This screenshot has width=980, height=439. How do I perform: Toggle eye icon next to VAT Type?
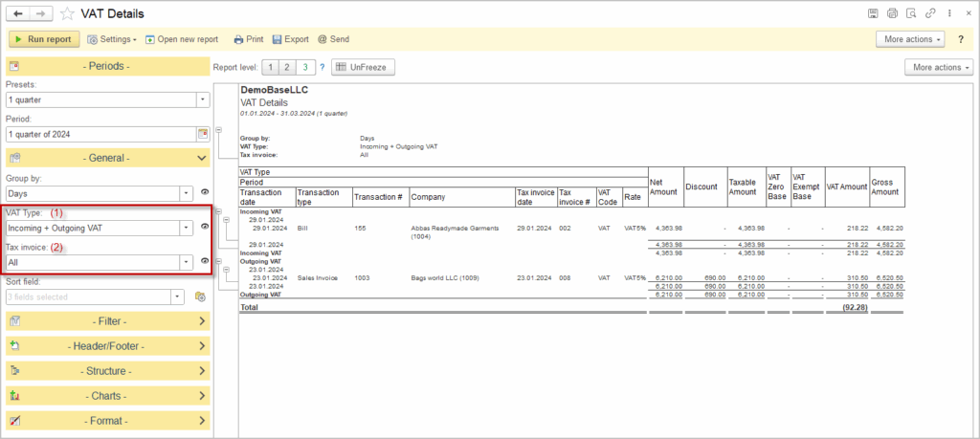coord(204,228)
